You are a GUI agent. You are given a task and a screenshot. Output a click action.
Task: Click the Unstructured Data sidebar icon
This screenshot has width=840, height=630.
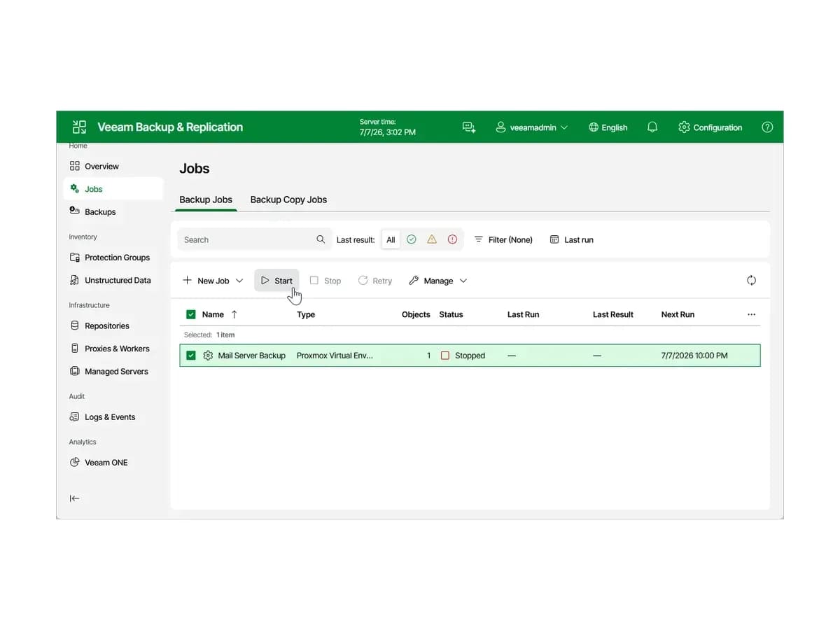[75, 281]
